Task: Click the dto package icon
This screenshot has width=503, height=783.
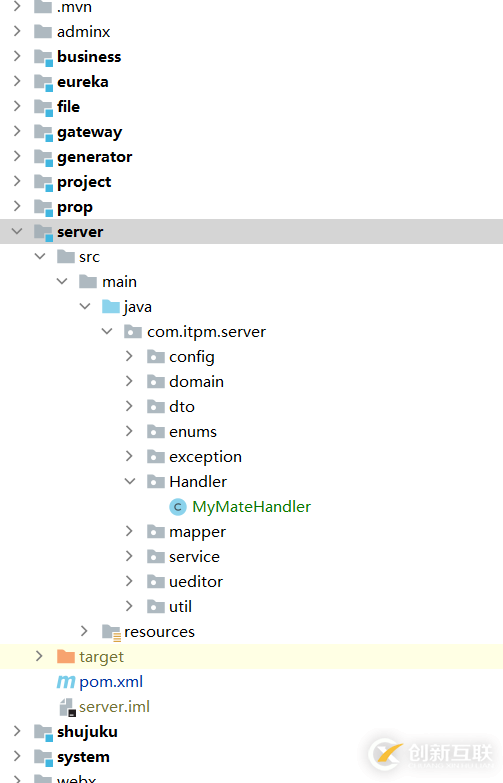Action: (156, 406)
